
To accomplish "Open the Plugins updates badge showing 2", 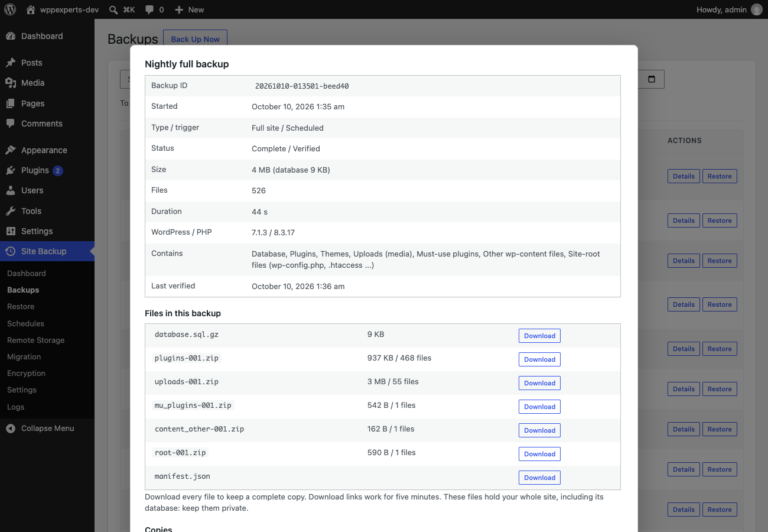I will click(58, 170).
